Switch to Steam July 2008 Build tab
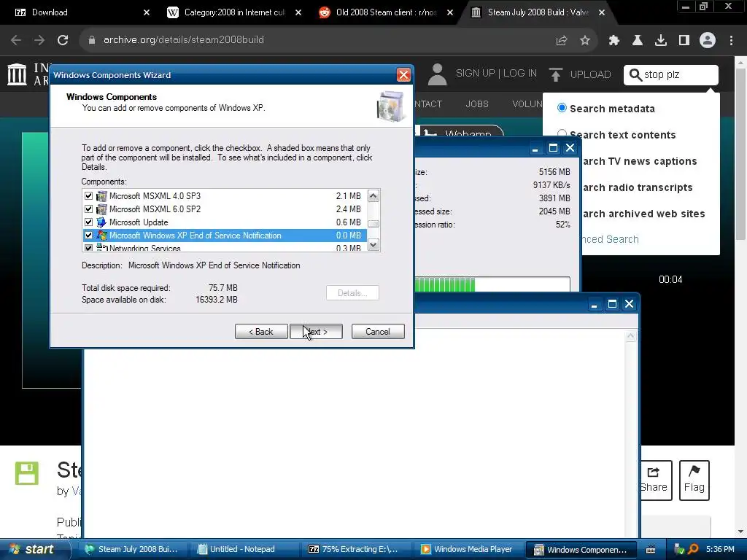The height and width of the screenshot is (560, 747). click(538, 12)
